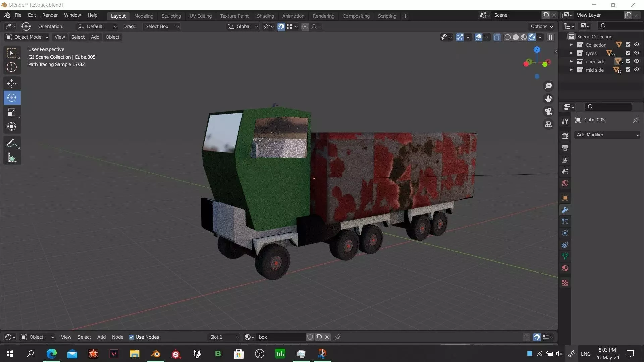Image resolution: width=644 pixels, height=362 pixels.
Task: Toggle X-ray display button
Action: pyautogui.click(x=497, y=37)
